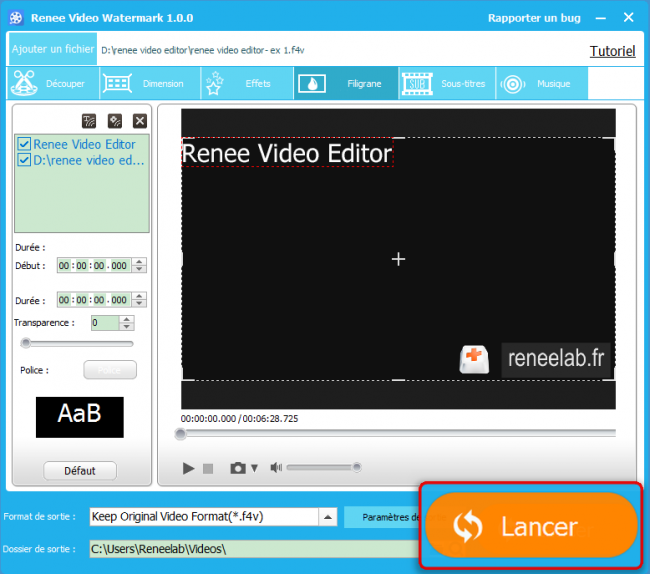The width and height of the screenshot is (650, 574).
Task: Click the Défaut button
Action: tap(80, 471)
